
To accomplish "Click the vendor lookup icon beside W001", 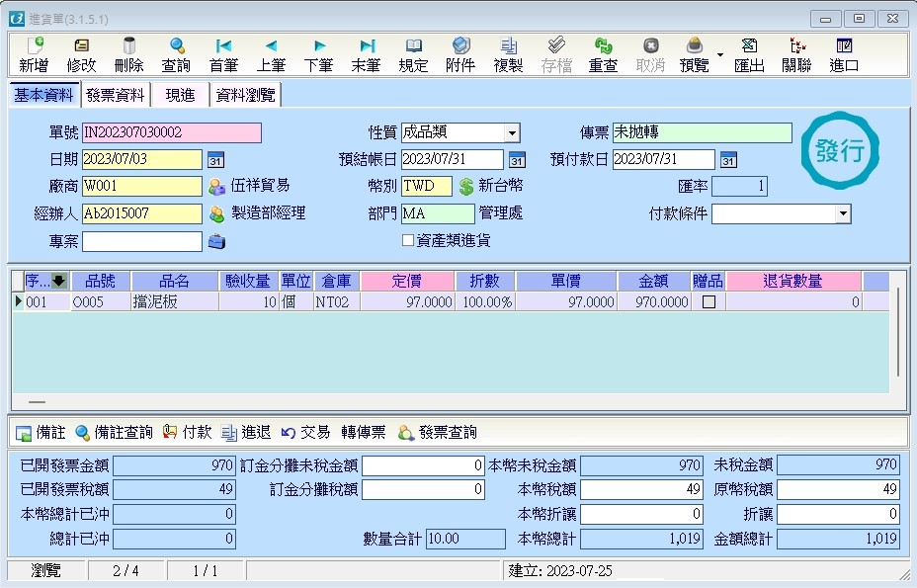I will (x=217, y=187).
